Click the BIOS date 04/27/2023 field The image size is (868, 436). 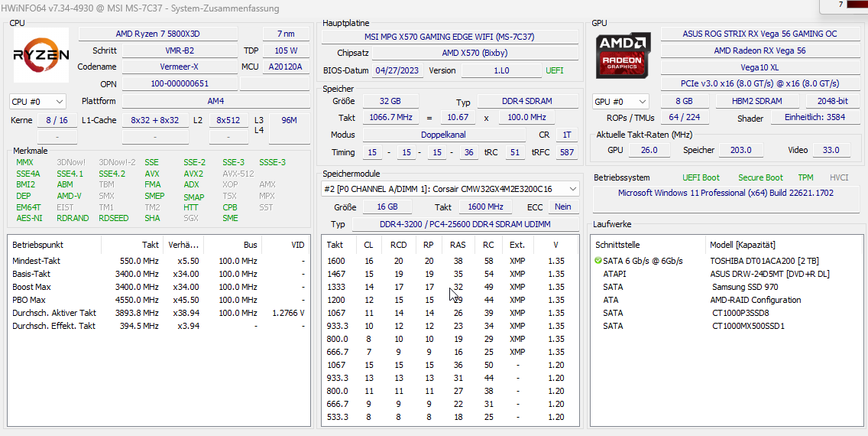pos(398,71)
